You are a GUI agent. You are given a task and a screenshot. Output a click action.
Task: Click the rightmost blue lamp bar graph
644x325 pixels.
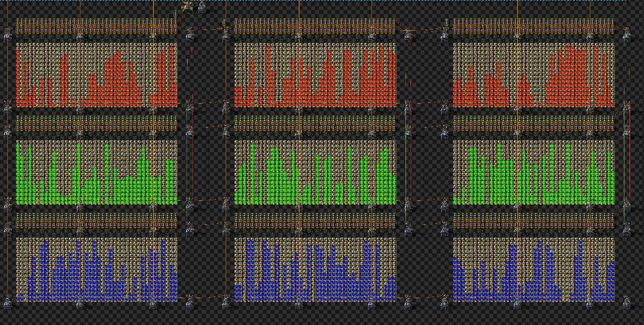pyautogui.click(x=533, y=270)
